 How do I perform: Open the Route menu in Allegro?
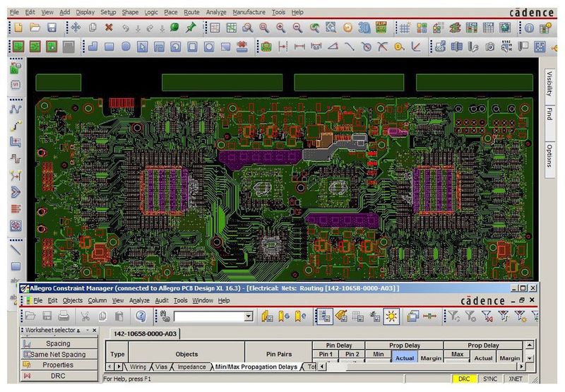point(191,12)
